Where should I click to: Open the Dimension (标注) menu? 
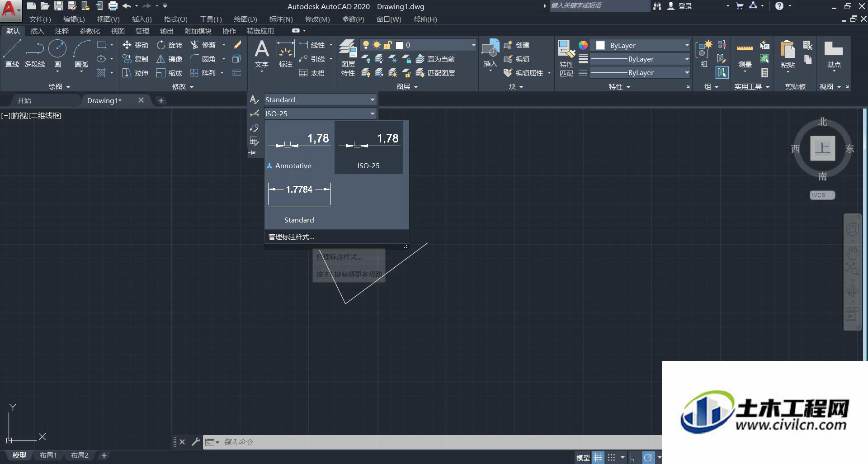coord(281,19)
